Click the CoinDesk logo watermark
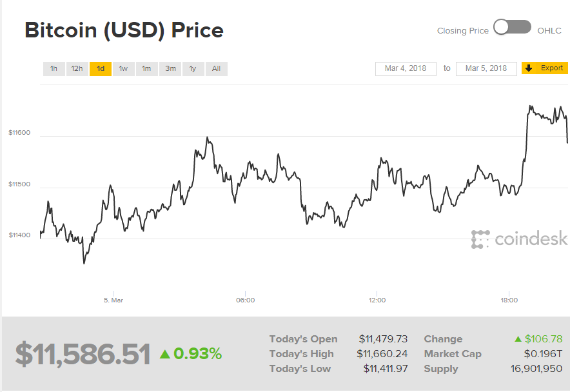This screenshot has width=570, height=392. [x=519, y=239]
